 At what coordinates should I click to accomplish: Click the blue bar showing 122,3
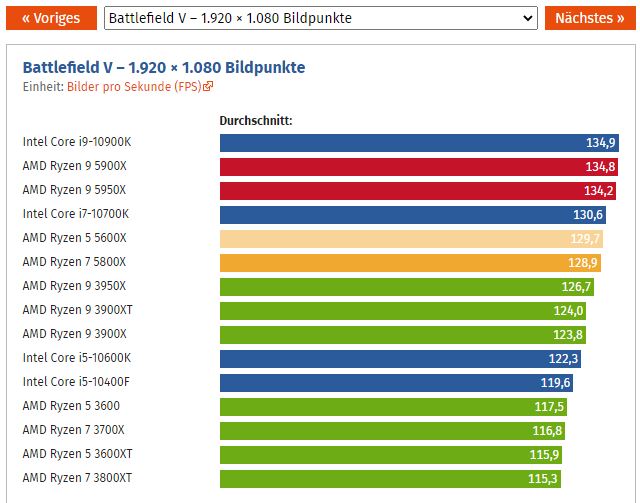400,359
